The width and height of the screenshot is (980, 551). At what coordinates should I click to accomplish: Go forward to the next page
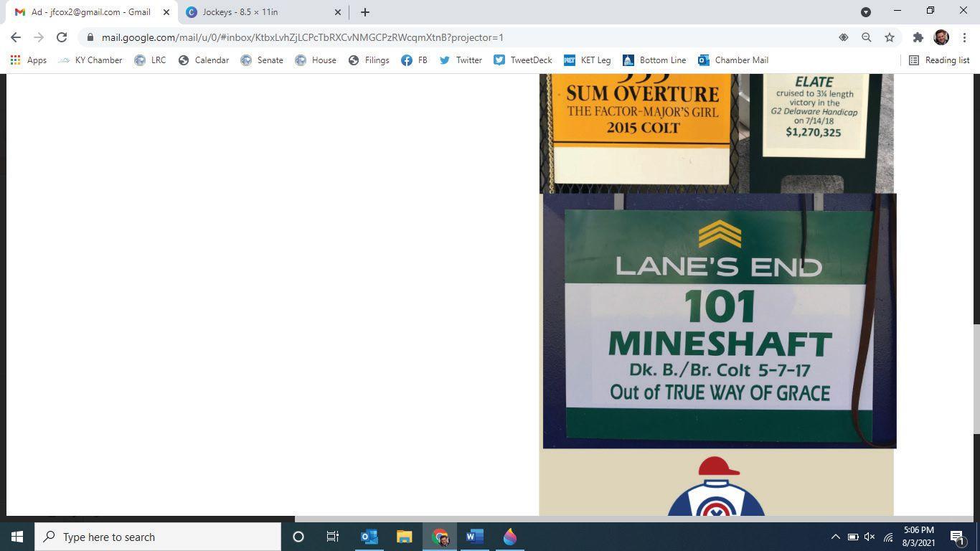pos(39,37)
